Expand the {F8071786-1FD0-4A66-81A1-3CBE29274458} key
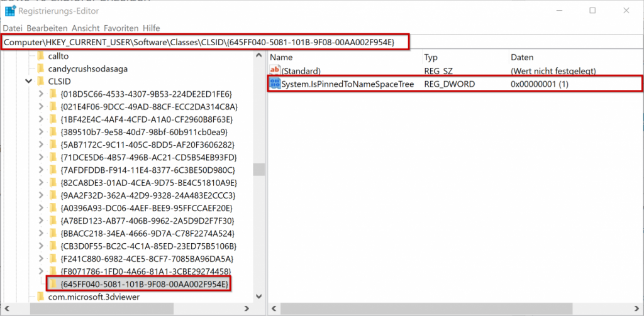The width and height of the screenshot is (644, 316). click(42, 271)
